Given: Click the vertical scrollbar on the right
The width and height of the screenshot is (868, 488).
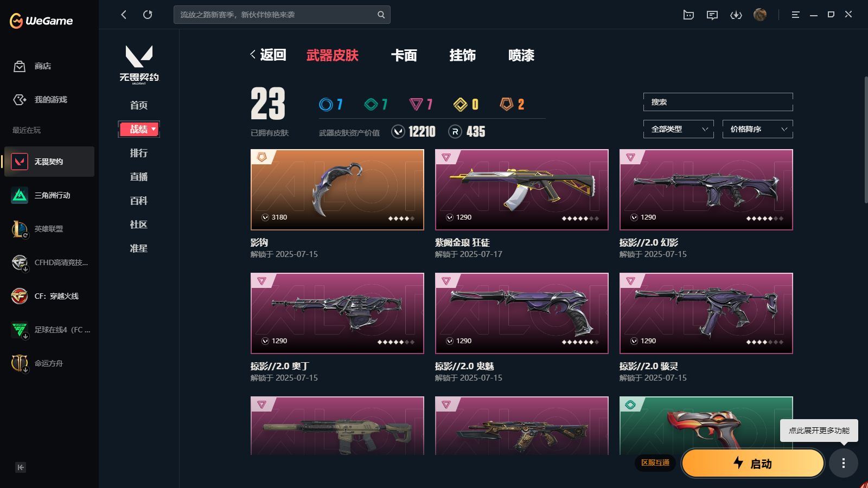Looking at the screenshot, I should (x=866, y=140).
